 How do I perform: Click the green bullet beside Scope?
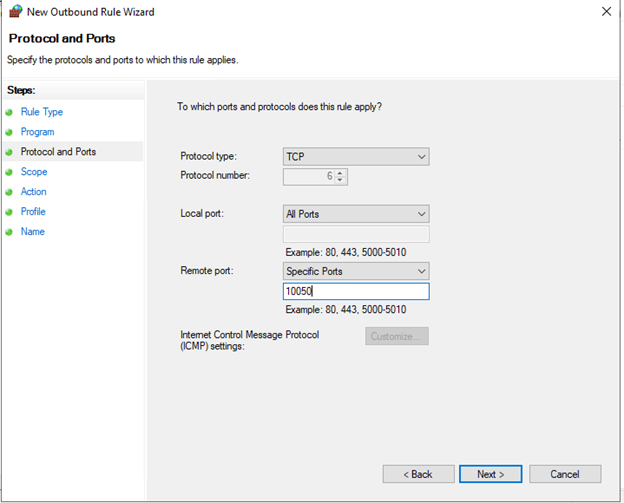[9, 172]
